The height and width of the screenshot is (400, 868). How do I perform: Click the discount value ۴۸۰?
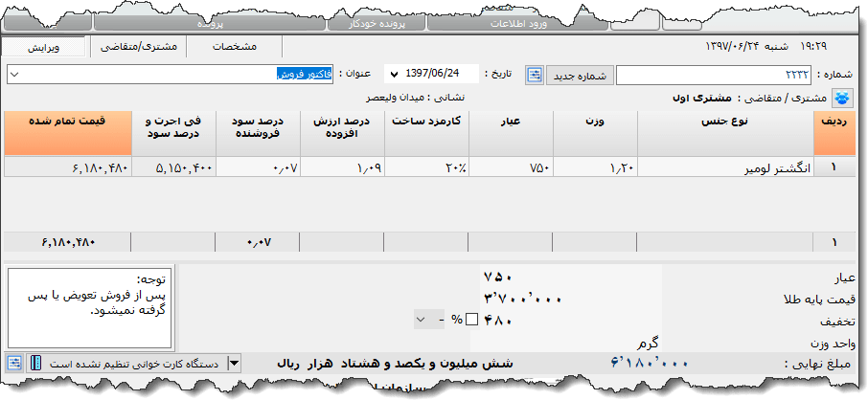[498, 321]
